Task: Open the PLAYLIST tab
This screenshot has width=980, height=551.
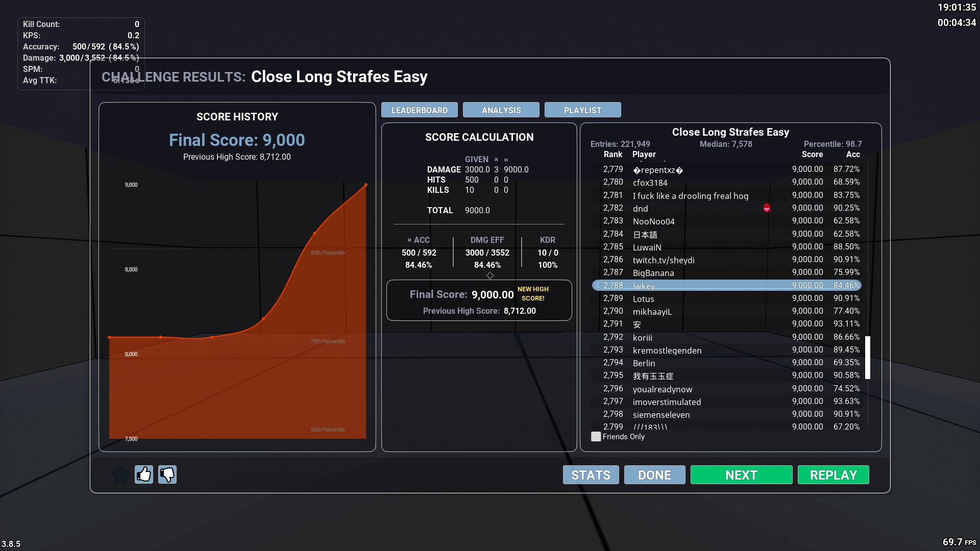Action: pyautogui.click(x=583, y=110)
